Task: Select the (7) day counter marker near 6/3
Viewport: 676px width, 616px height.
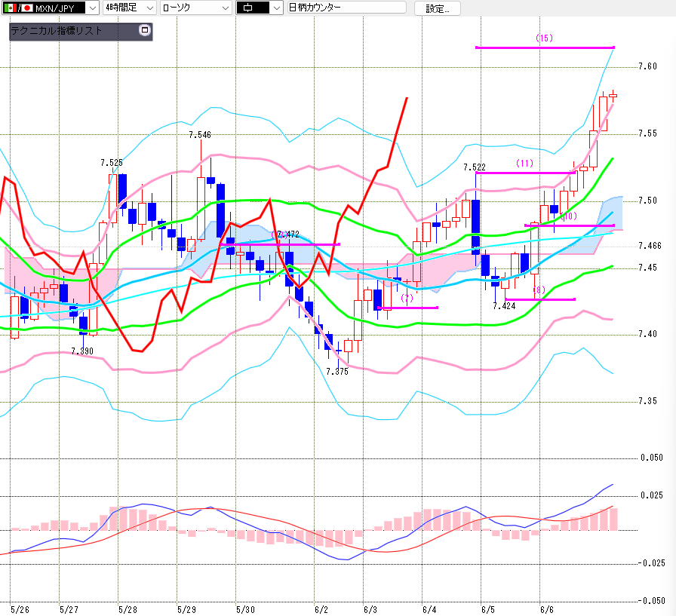Action: [x=407, y=298]
